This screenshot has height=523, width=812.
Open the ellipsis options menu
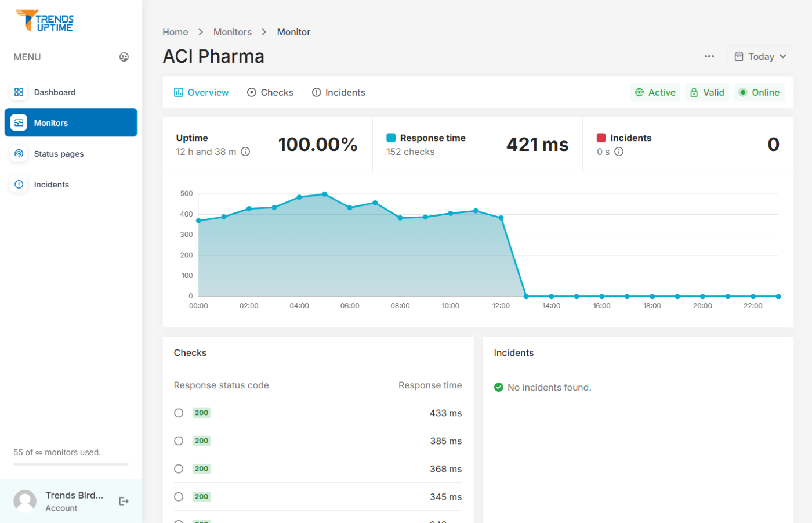[709, 56]
